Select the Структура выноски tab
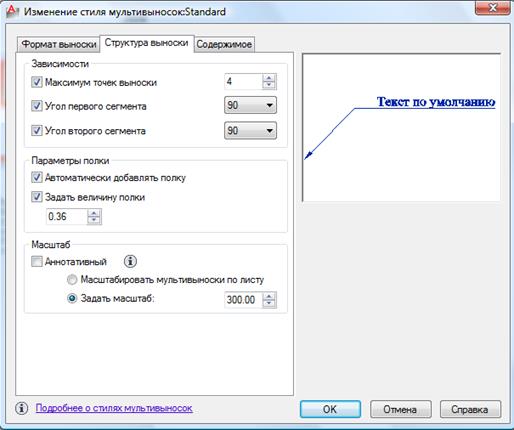This screenshot has height=430, width=514. click(x=147, y=43)
